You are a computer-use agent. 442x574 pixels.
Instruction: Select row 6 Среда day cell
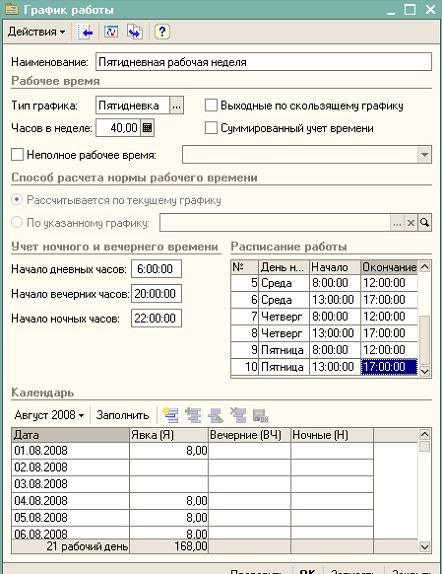[284, 300]
